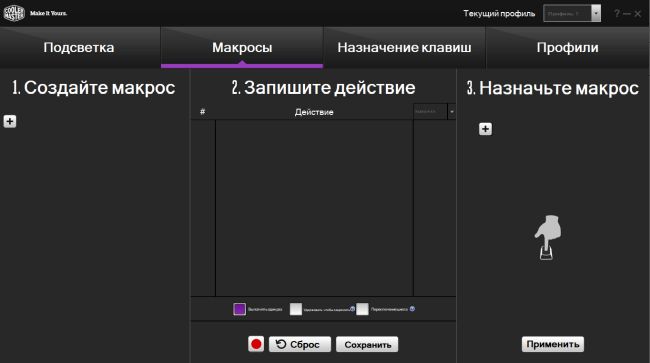Enable the middle white checkbox option

[296, 309]
